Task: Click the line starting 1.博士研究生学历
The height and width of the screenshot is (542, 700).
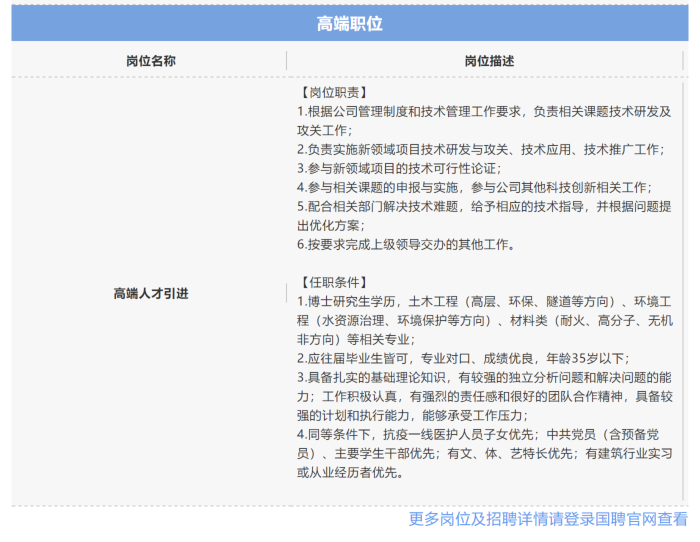Action: 484,301
